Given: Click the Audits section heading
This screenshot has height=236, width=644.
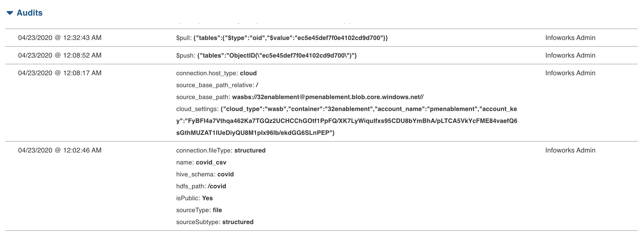Looking at the screenshot, I should [30, 13].
